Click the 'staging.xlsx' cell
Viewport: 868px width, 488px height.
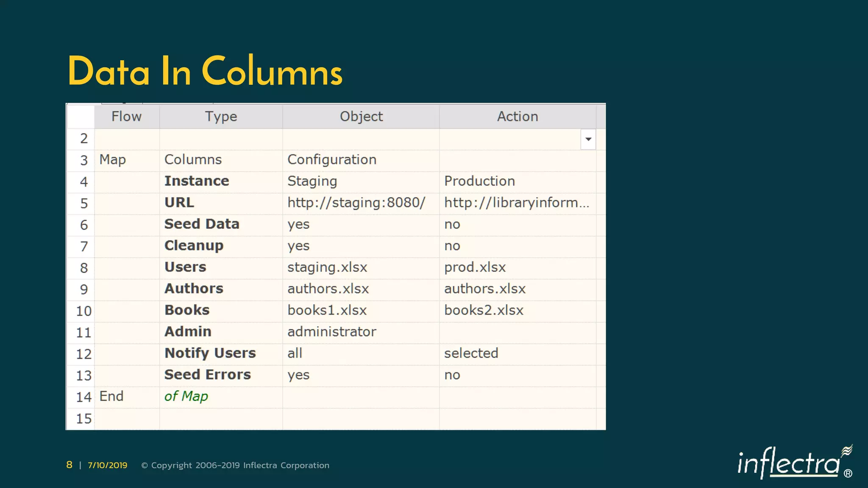[361, 268]
